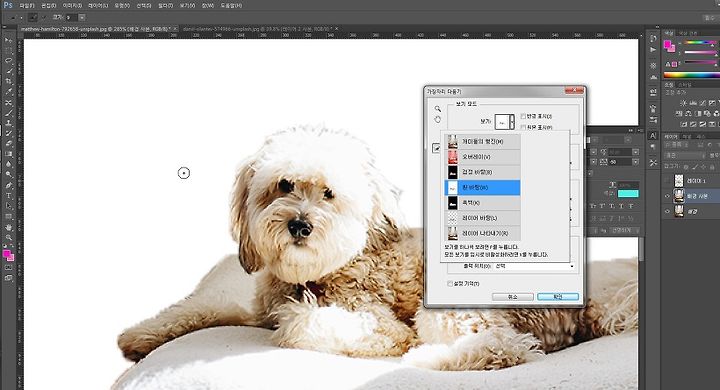Choose 레이어 나타내기(R) view mode
Image resolution: width=720 pixels, height=390 pixels.
pos(483,233)
